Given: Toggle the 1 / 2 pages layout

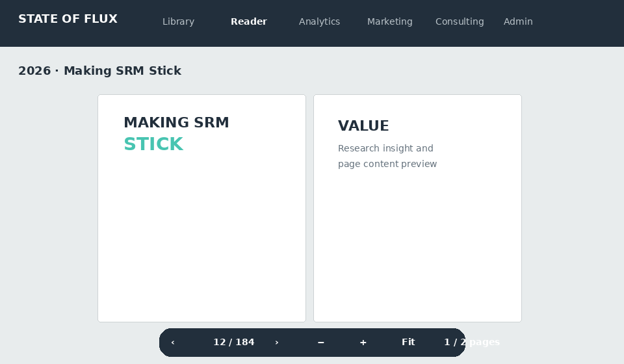Looking at the screenshot, I should tap(472, 343).
